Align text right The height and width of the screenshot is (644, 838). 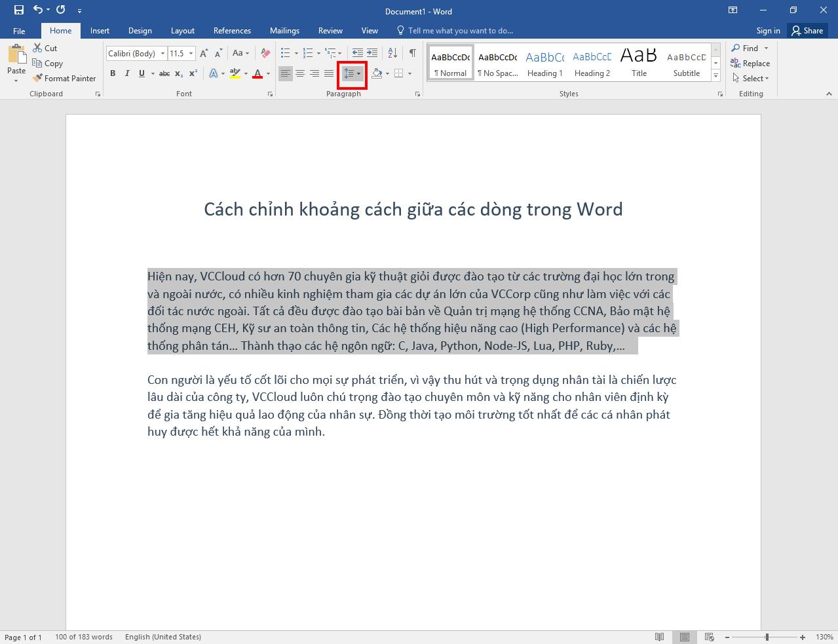click(314, 74)
